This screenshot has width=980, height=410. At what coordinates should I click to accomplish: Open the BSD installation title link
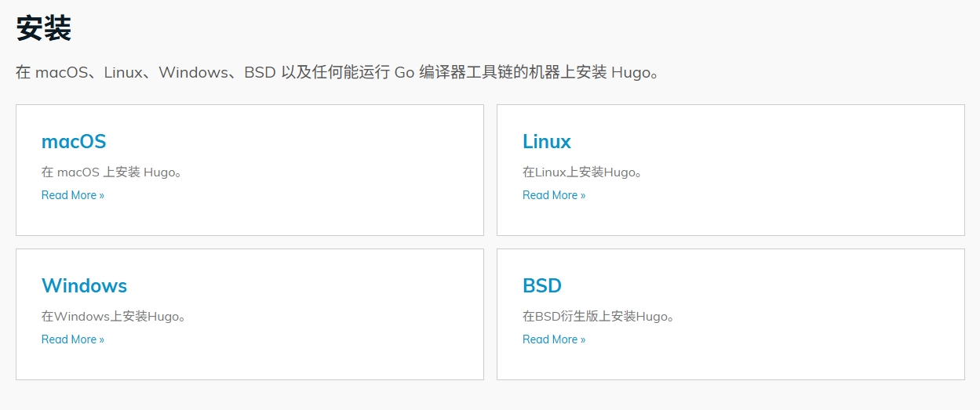pos(541,285)
